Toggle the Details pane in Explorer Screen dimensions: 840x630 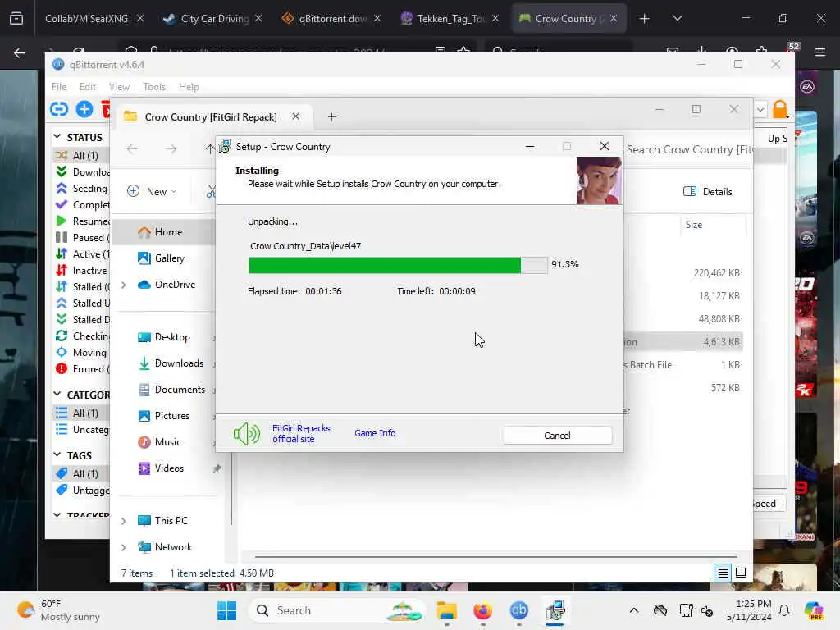(x=708, y=191)
